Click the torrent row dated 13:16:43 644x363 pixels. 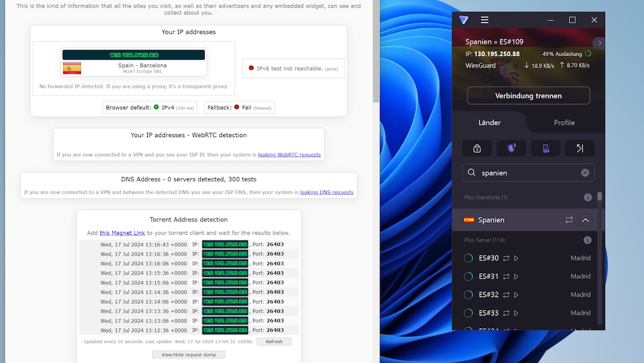[x=189, y=244]
